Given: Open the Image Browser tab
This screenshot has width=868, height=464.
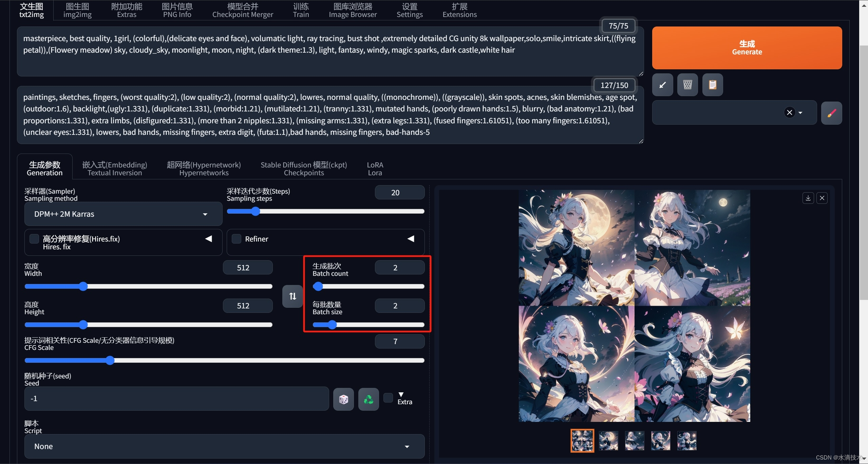Looking at the screenshot, I should pos(353,10).
